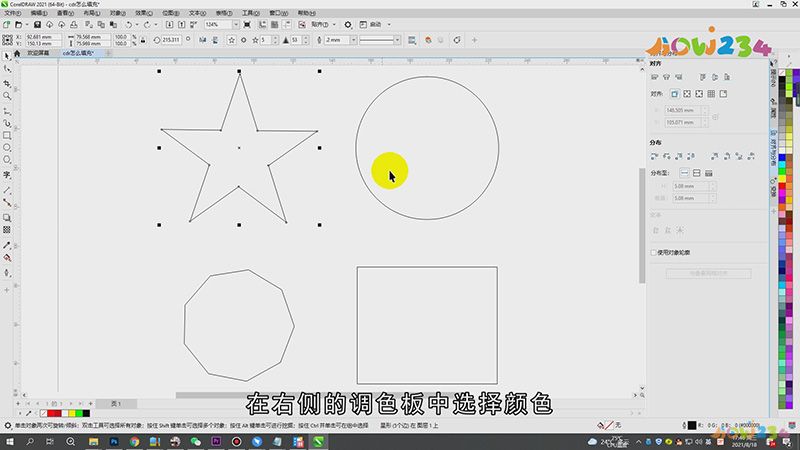Open the 帮助 (Help) menu
The width and height of the screenshot is (800, 450).
click(307, 13)
